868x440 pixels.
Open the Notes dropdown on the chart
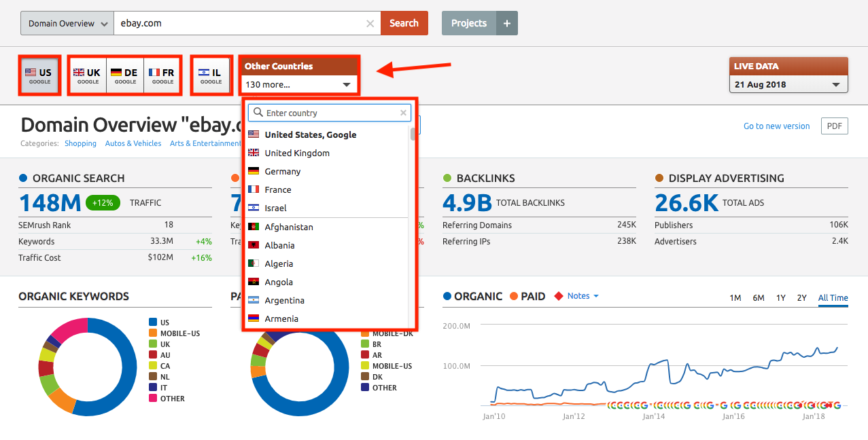click(583, 296)
